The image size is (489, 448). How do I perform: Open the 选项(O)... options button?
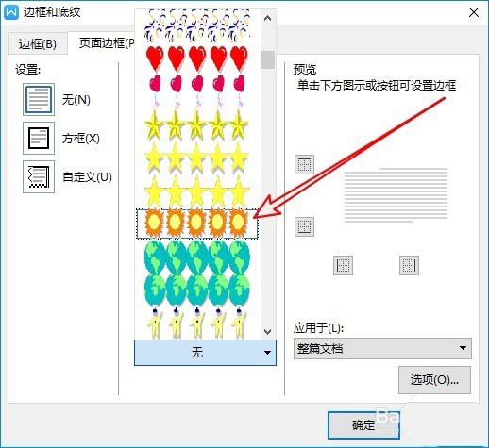(434, 380)
